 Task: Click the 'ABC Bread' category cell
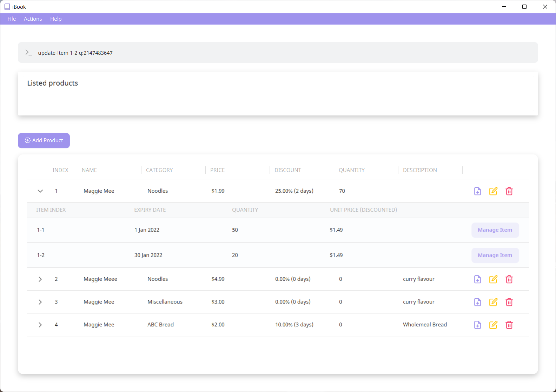pos(160,325)
